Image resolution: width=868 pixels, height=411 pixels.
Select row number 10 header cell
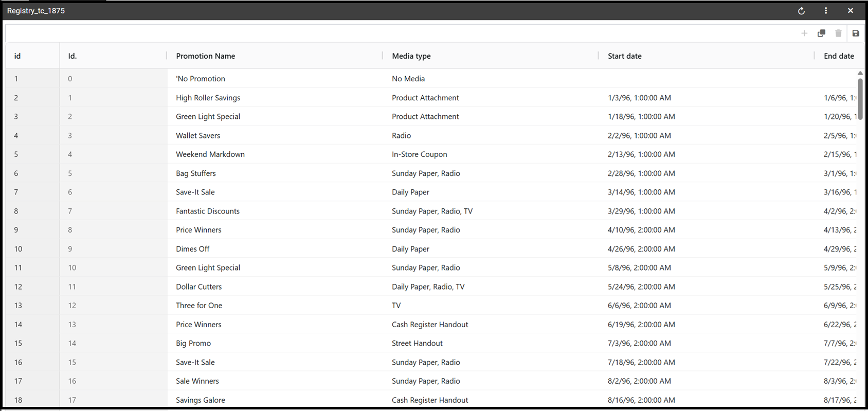coord(32,249)
